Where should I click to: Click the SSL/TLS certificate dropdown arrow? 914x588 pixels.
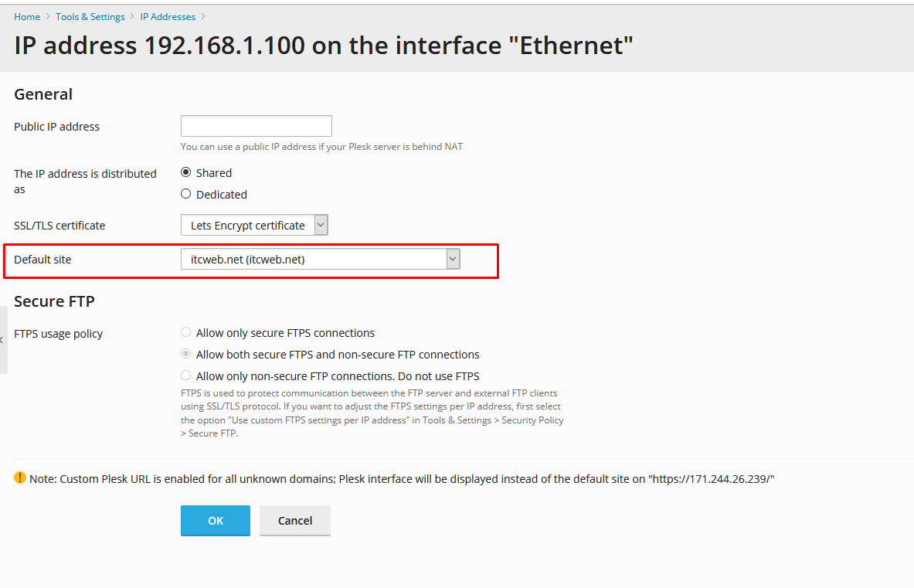tap(320, 225)
